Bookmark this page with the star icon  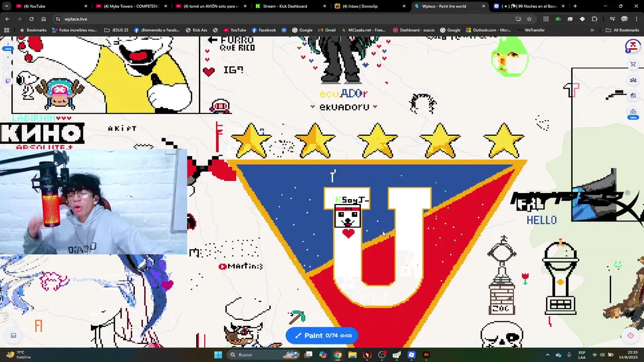click(529, 19)
